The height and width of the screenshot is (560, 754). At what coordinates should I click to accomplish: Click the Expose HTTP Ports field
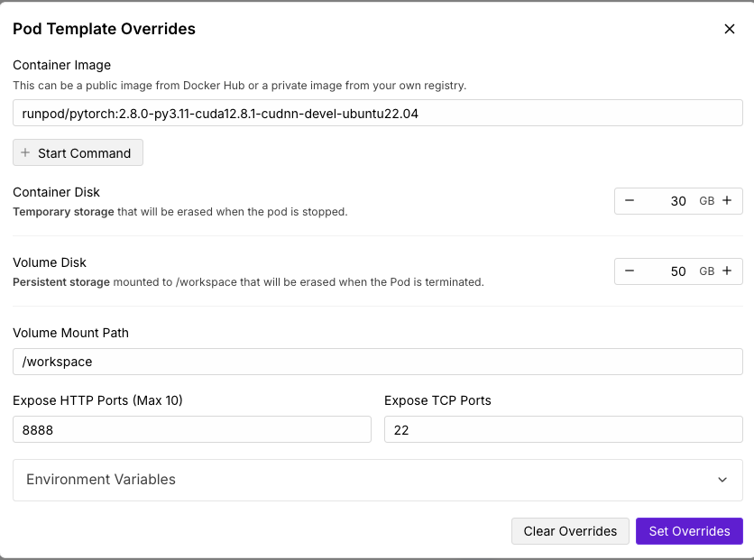click(x=192, y=429)
